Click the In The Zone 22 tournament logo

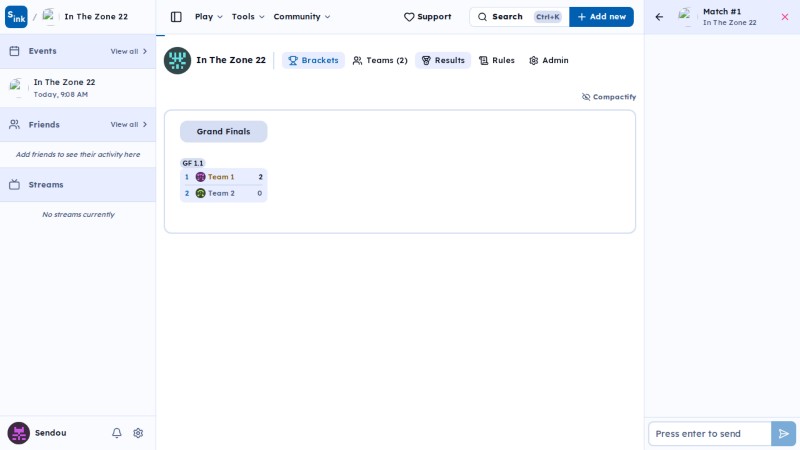tap(178, 60)
